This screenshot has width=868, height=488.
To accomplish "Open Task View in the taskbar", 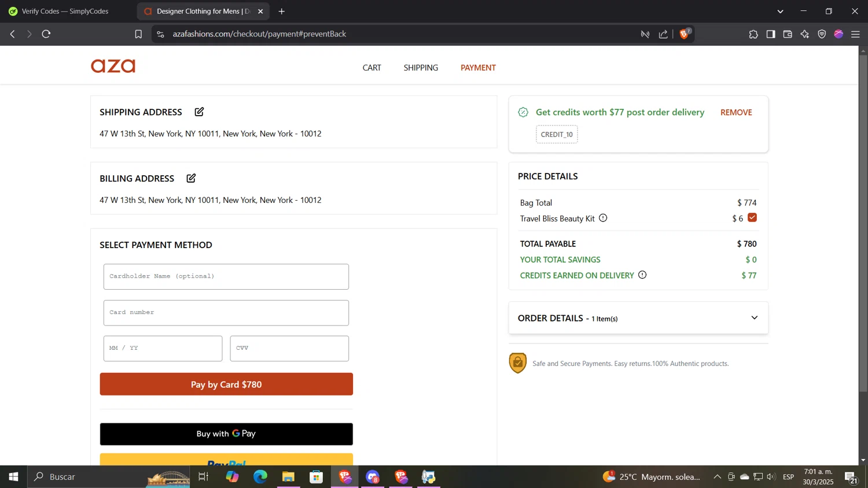I will (203, 476).
